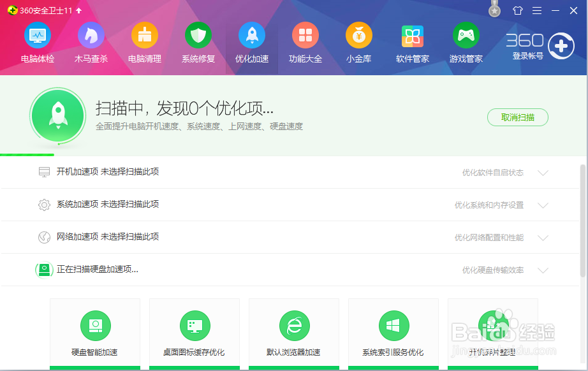This screenshot has width=588, height=371.
Task: Open 系统修复 system repair shield icon
Action: click(x=198, y=35)
